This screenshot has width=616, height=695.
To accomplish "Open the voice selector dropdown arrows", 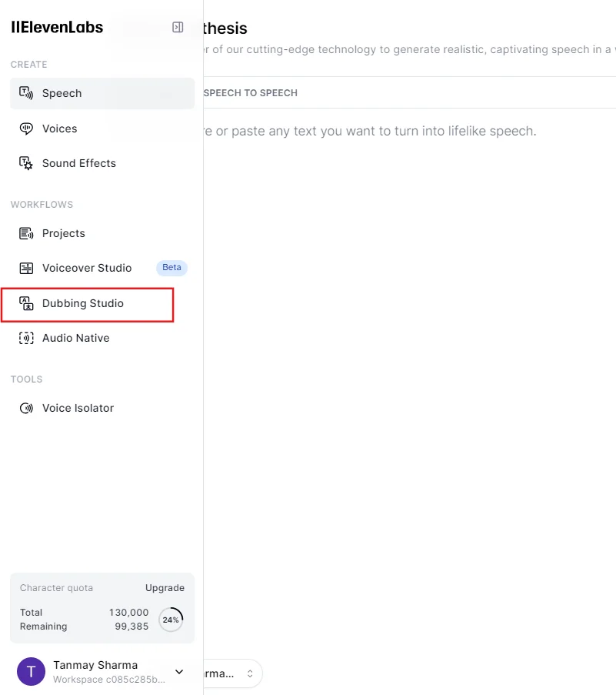I will click(x=250, y=673).
